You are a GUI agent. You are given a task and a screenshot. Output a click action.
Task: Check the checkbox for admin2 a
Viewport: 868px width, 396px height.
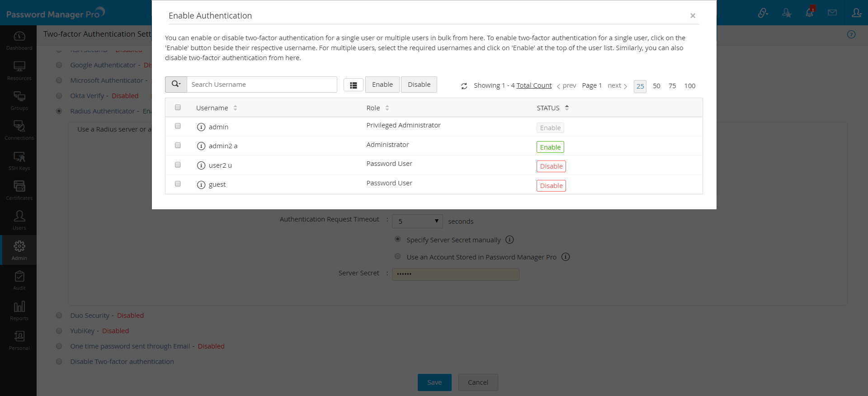[178, 145]
